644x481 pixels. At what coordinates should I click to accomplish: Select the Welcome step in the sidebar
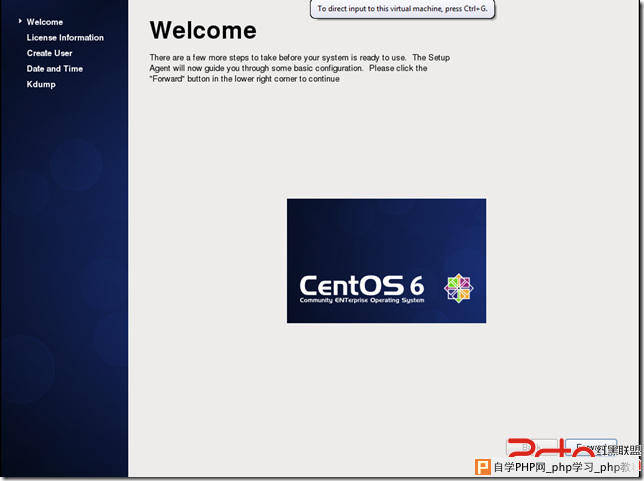tap(44, 22)
